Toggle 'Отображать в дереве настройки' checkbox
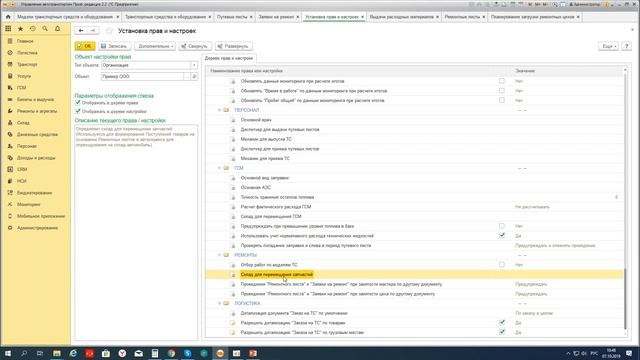 point(78,111)
